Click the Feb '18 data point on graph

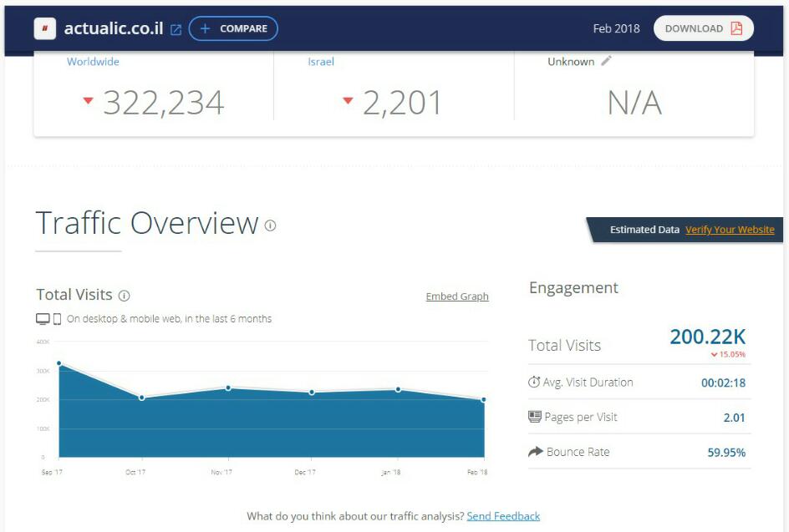pos(483,400)
